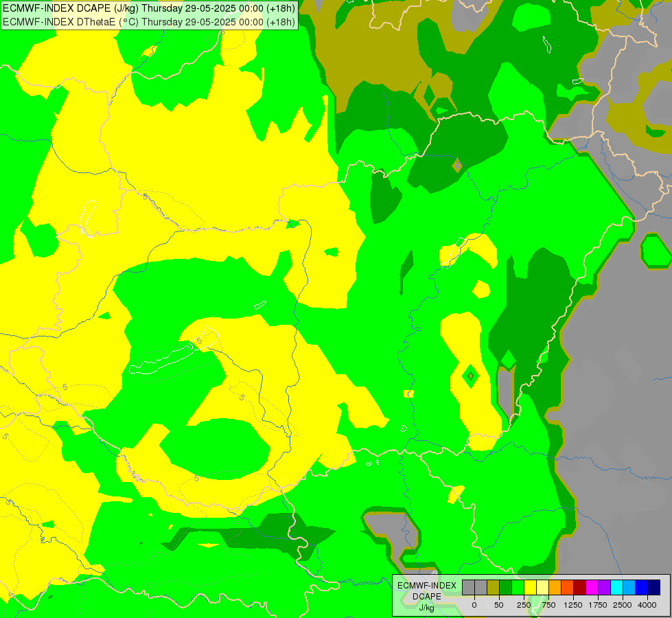
Task: Click the legend value 250
Action: tap(524, 605)
